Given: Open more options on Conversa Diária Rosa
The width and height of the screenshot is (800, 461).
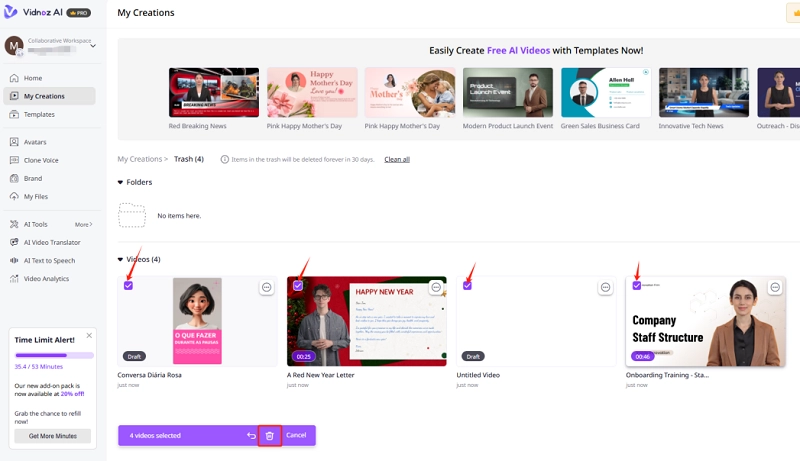Looking at the screenshot, I should click(267, 287).
